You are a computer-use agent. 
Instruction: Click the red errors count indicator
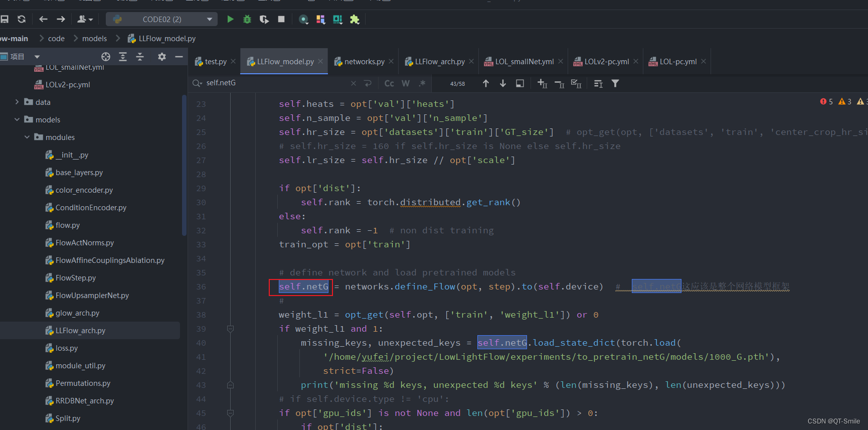826,101
